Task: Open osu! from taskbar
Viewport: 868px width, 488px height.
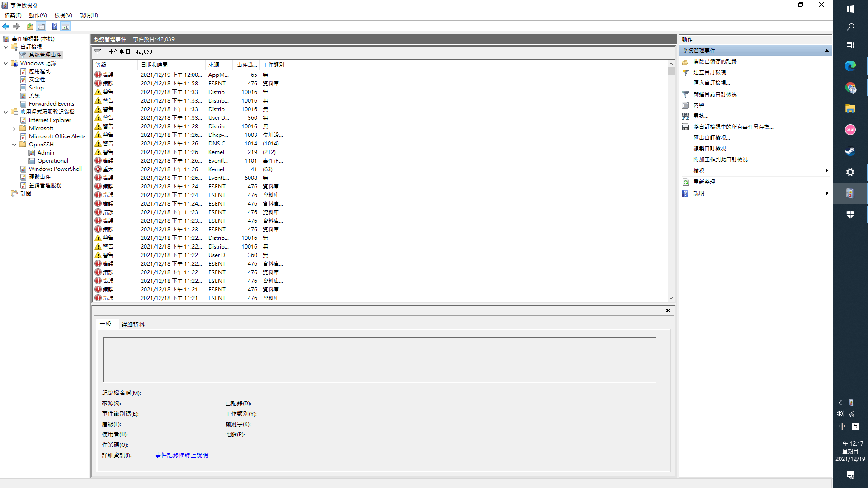Action: (x=850, y=130)
